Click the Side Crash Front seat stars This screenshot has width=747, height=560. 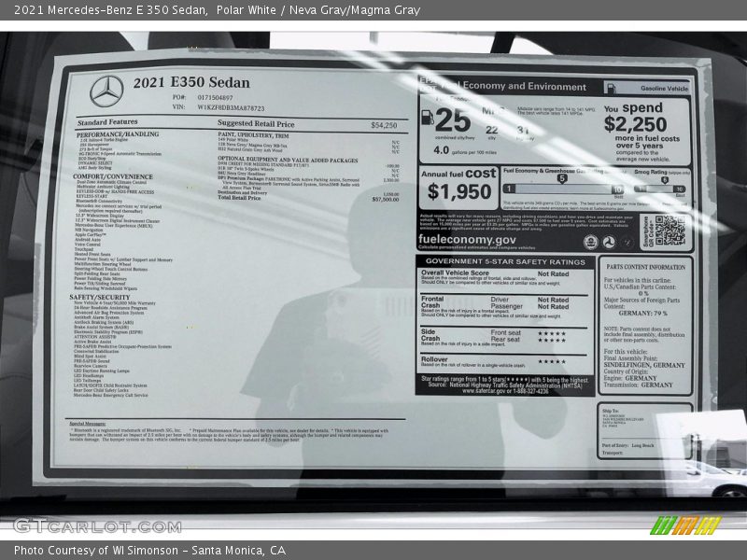pos(552,334)
